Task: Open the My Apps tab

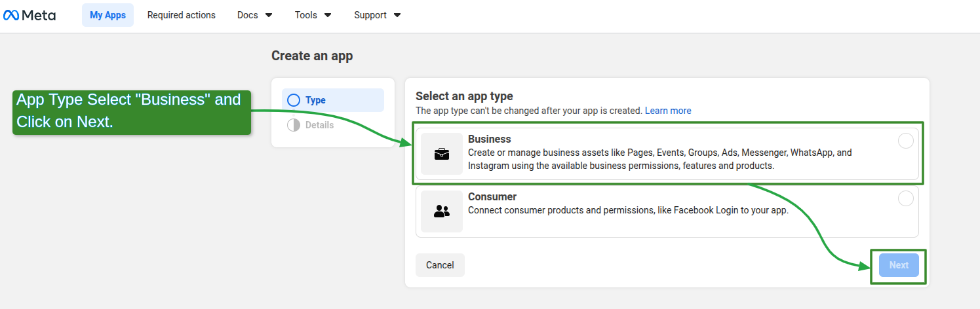Action: pos(108,15)
